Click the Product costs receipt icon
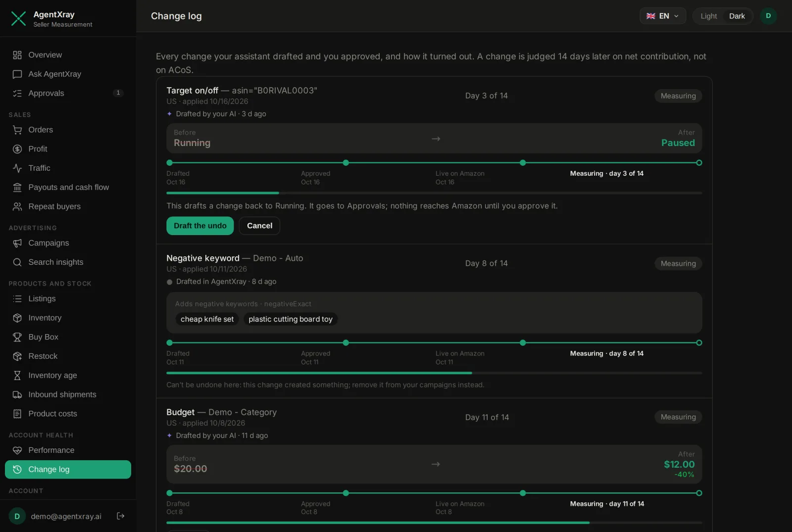792x532 pixels. (x=17, y=414)
